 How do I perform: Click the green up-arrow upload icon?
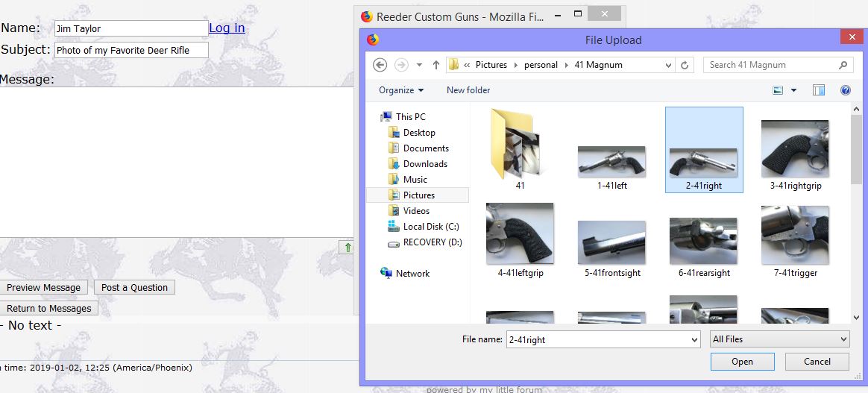(347, 248)
